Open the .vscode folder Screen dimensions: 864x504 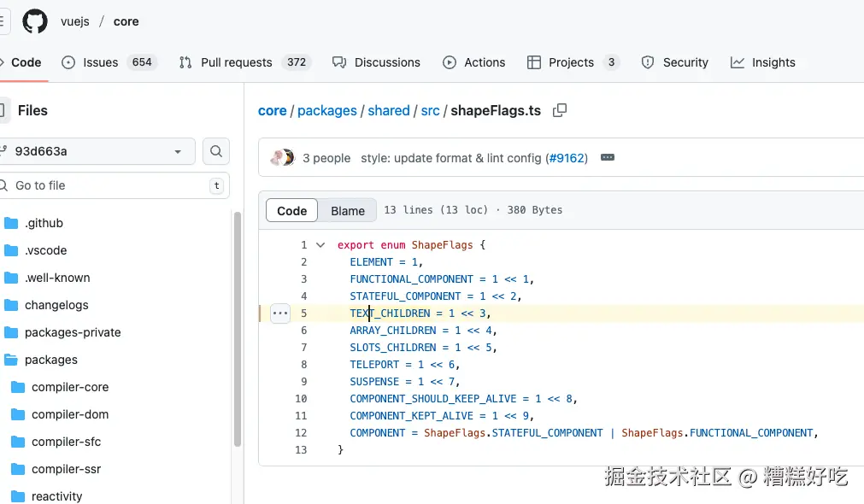46,250
